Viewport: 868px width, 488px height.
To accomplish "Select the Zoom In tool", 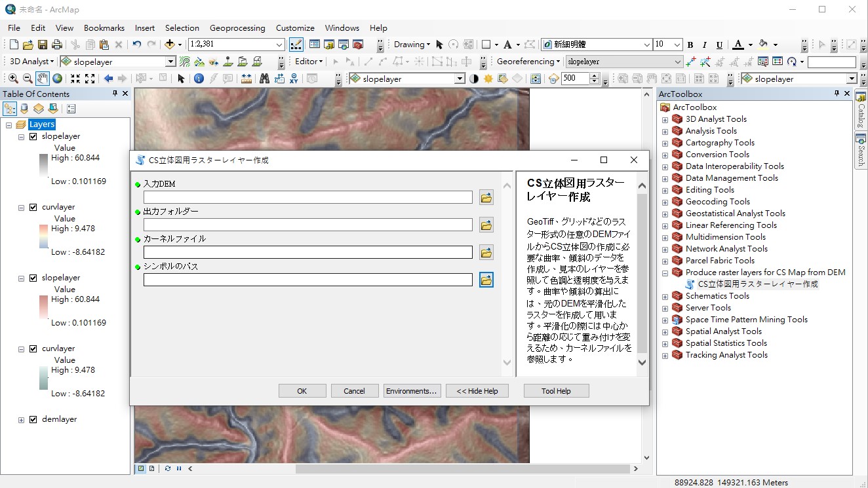I will pos(13,79).
